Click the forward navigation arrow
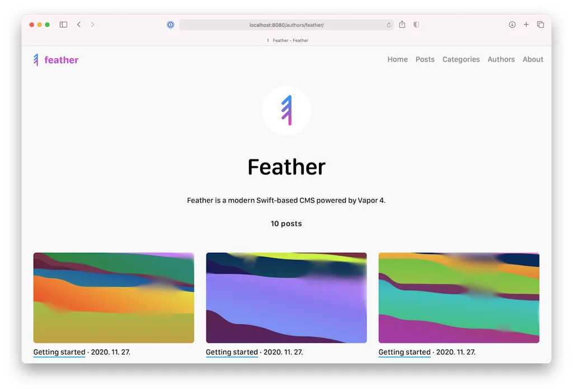573x392 pixels. click(x=92, y=25)
